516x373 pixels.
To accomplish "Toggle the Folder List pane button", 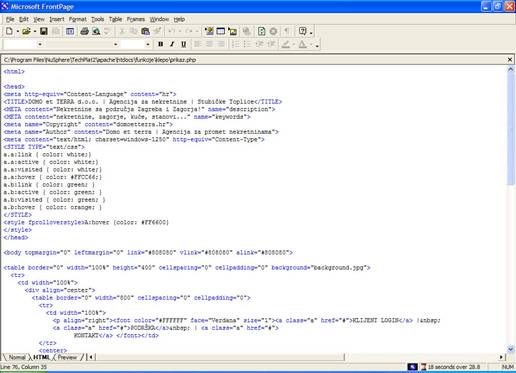I will click(x=70, y=31).
